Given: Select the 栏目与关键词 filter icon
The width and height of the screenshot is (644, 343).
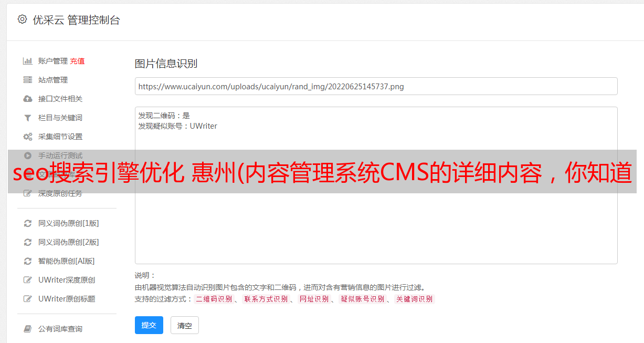Looking at the screenshot, I should (x=28, y=118).
